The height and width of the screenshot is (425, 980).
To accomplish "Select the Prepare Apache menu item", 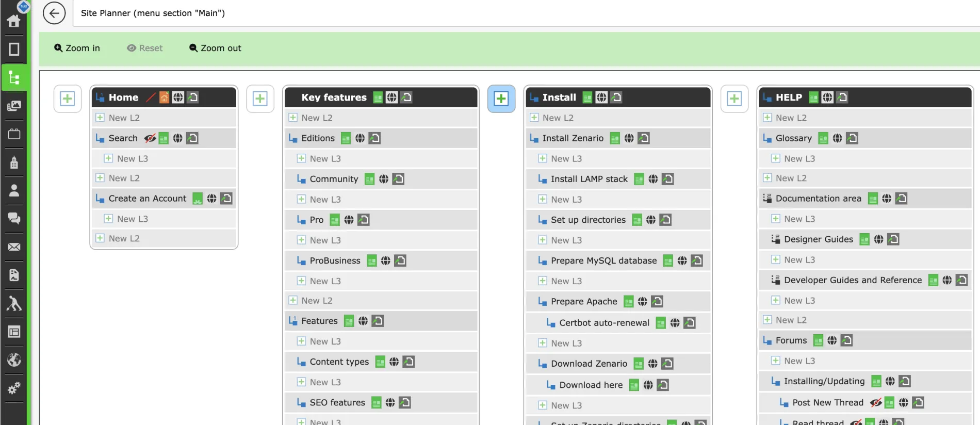I will [x=618, y=301].
